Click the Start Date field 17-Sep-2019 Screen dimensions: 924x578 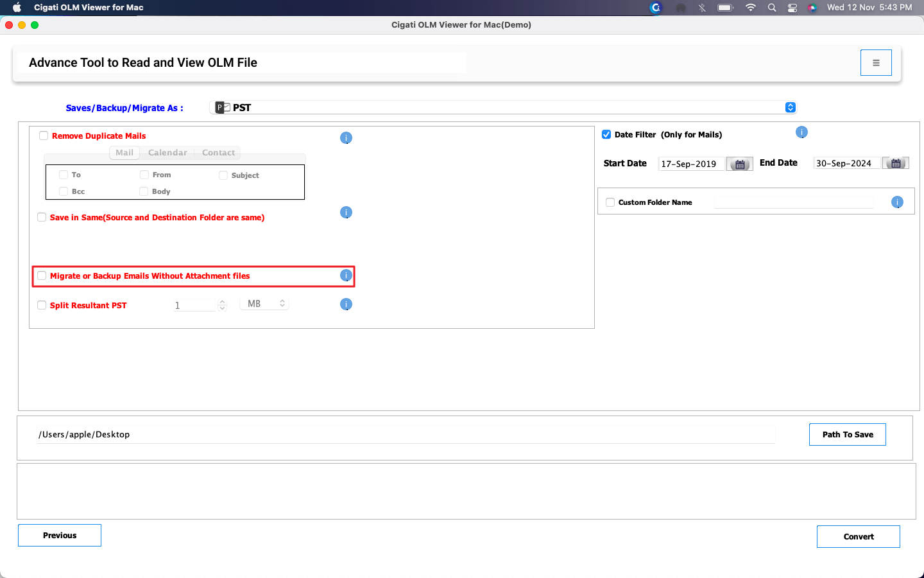click(692, 164)
